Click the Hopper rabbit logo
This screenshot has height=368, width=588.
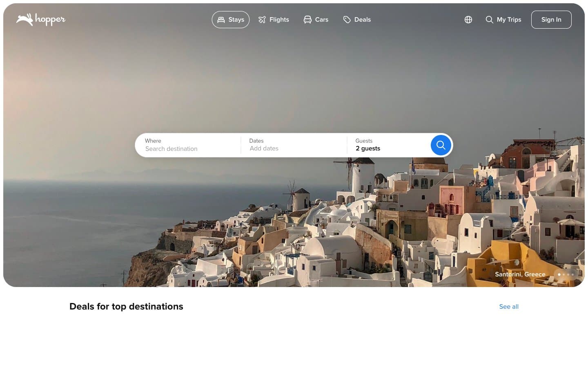coord(41,19)
